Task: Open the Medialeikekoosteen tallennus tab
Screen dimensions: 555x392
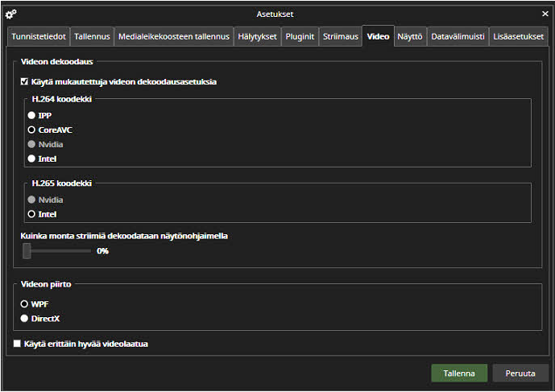Action: tap(173, 37)
